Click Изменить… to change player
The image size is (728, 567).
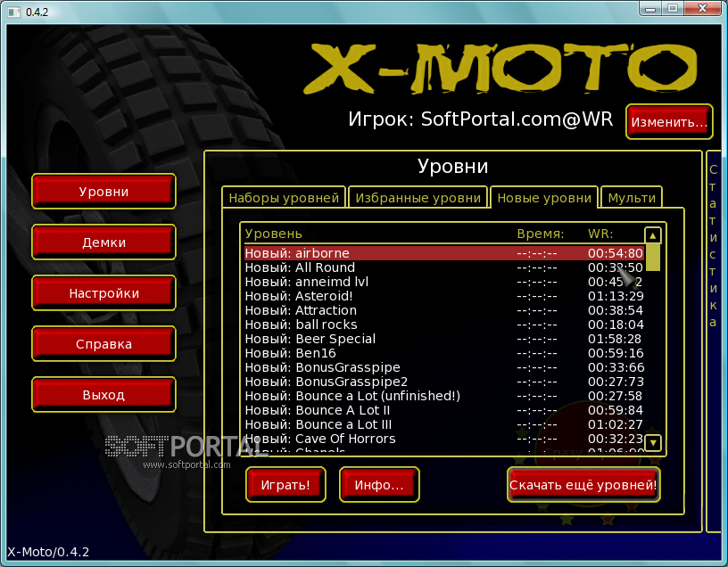click(669, 121)
